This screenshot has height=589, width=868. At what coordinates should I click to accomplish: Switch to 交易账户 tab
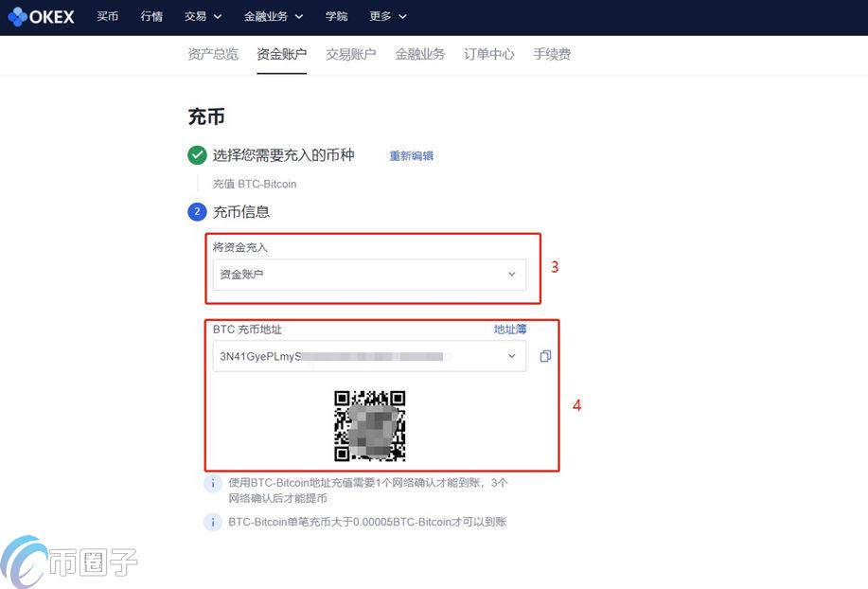coord(351,54)
